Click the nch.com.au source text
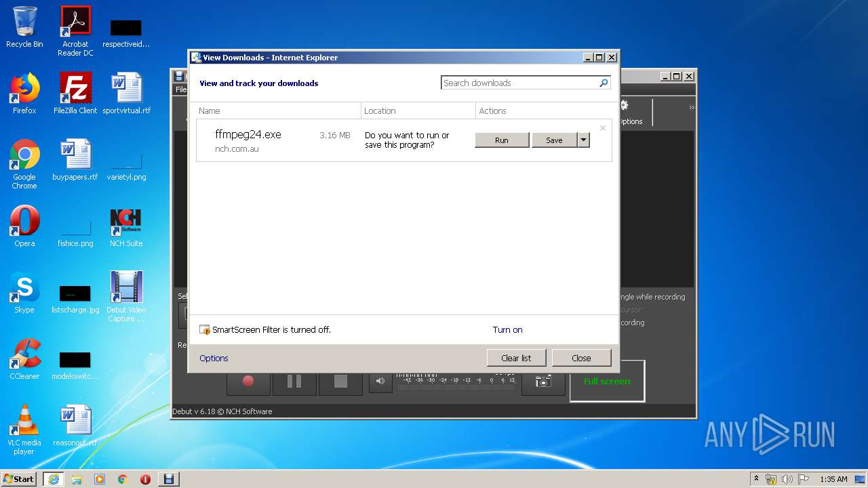This screenshot has width=868, height=488. [x=237, y=149]
